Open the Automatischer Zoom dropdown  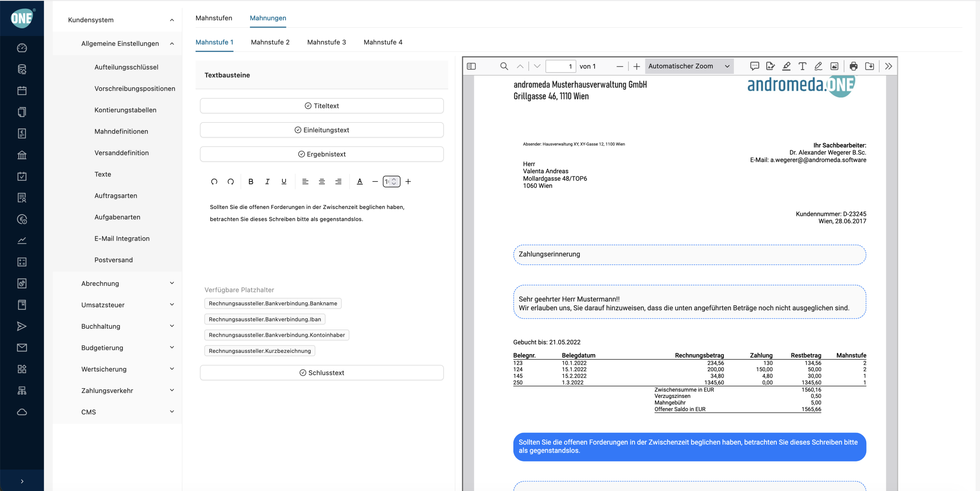(x=689, y=66)
